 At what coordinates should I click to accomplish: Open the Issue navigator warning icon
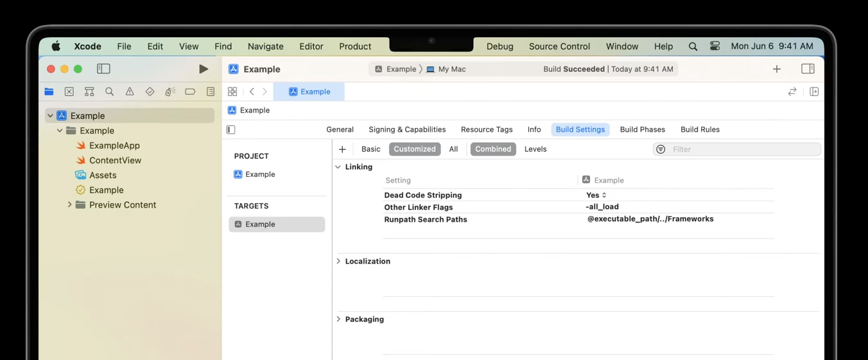point(130,91)
